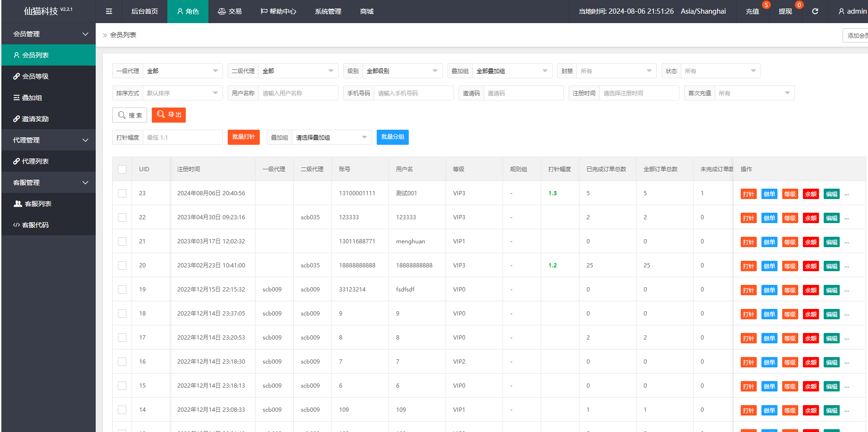The image size is (868, 432).
Task: Click 等级 for user menghuan
Action: click(x=790, y=242)
